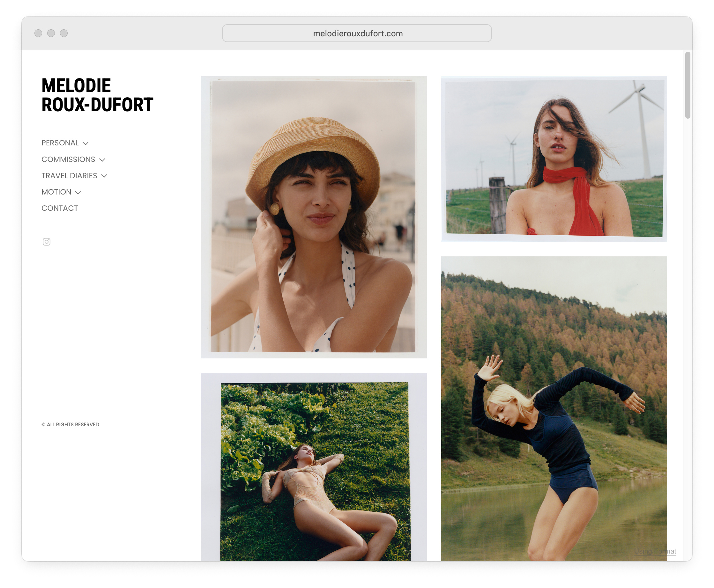Screen dimensions: 714x588
Task: Expand the Travel Diaries chevron
Action: (104, 176)
